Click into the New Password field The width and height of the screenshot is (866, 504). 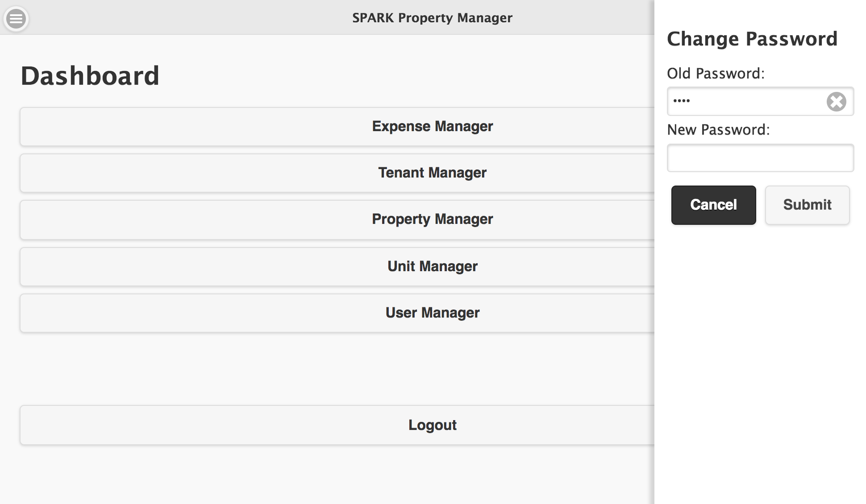coord(760,158)
